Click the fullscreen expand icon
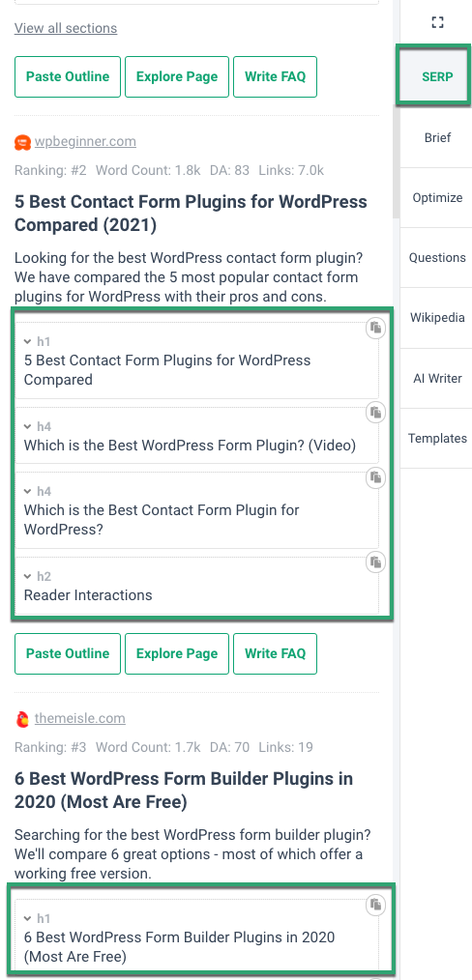Viewport: 472px width, 980px height. (x=437, y=22)
